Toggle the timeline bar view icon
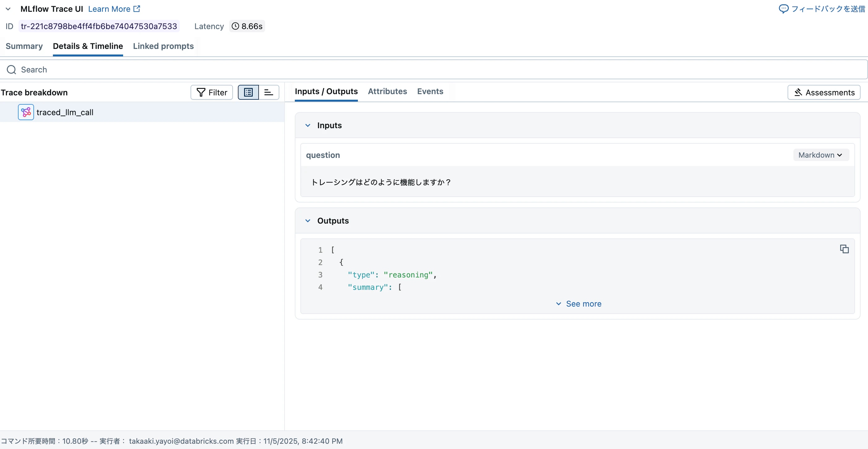Viewport: 868px width, 449px height. pyautogui.click(x=269, y=92)
